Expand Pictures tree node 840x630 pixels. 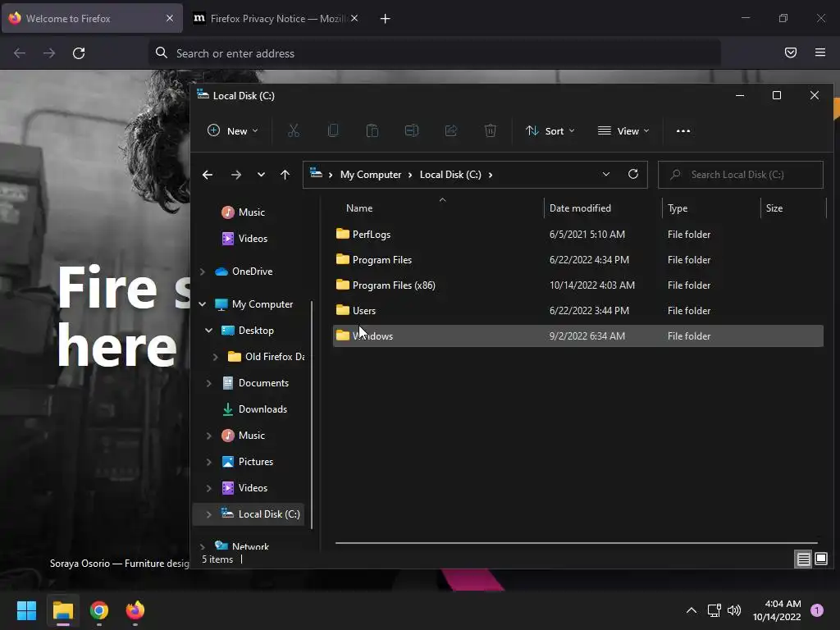pos(209,462)
